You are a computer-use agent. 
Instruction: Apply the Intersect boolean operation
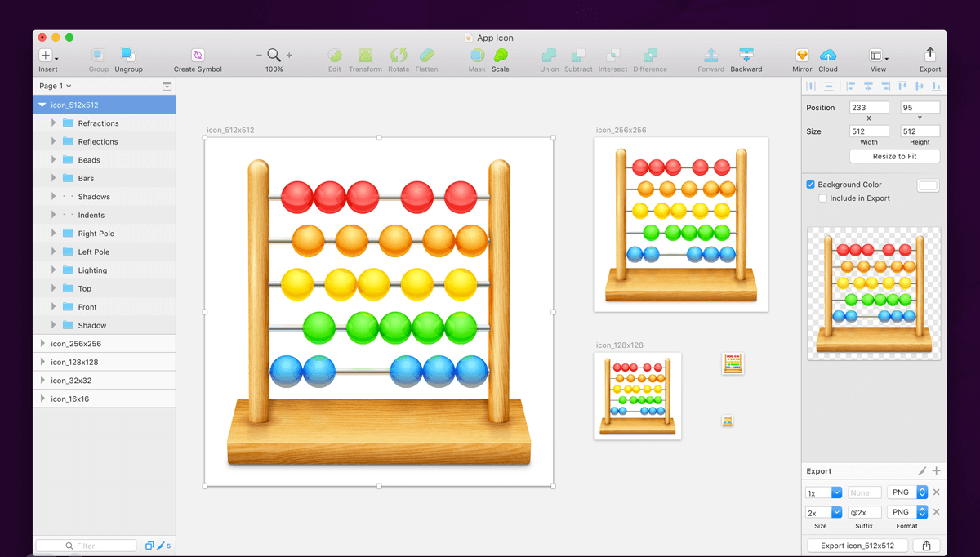(612, 55)
